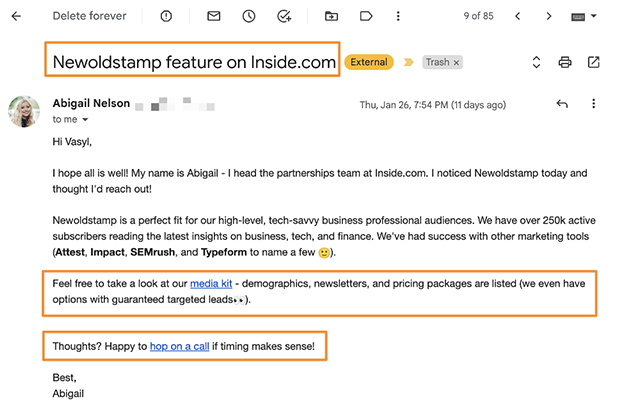Go to the older message arrow
620x410 pixels.
(548, 16)
